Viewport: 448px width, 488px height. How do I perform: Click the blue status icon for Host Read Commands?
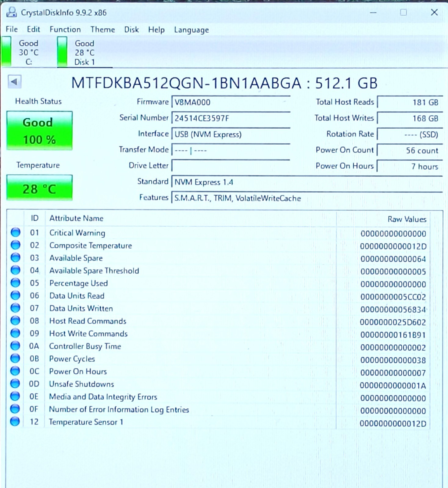tap(15, 321)
